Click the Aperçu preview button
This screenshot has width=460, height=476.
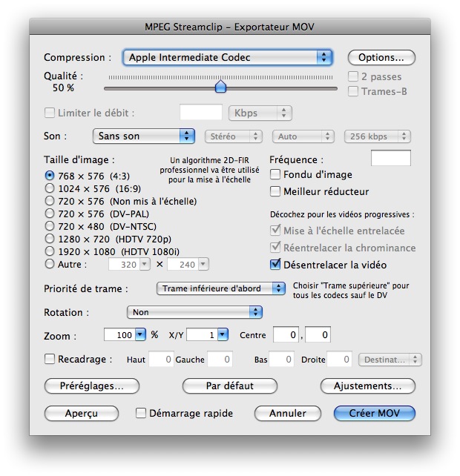82,413
